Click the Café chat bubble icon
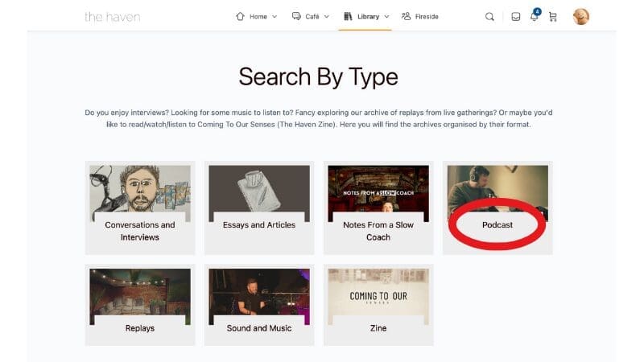Image resolution: width=644 pixels, height=362 pixels. (x=296, y=16)
